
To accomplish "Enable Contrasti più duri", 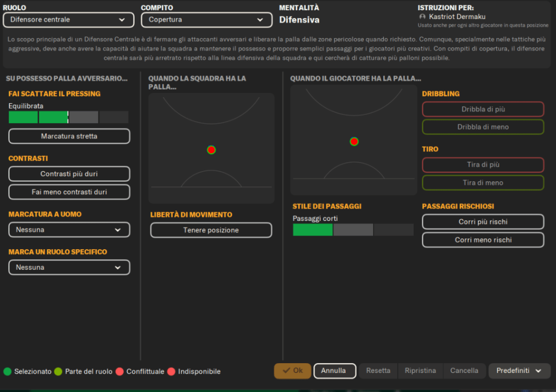I will click(x=69, y=174).
